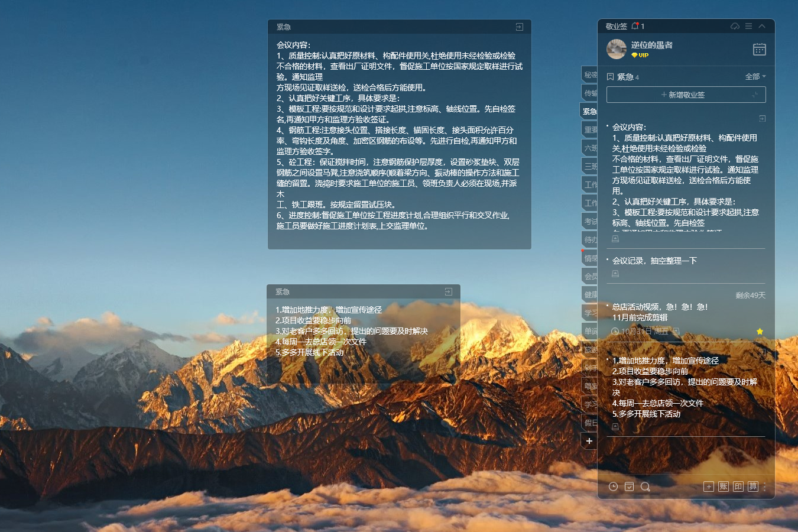Switch to the 重要 category tab
Image resolution: width=798 pixels, height=532 pixels.
pyautogui.click(x=590, y=129)
